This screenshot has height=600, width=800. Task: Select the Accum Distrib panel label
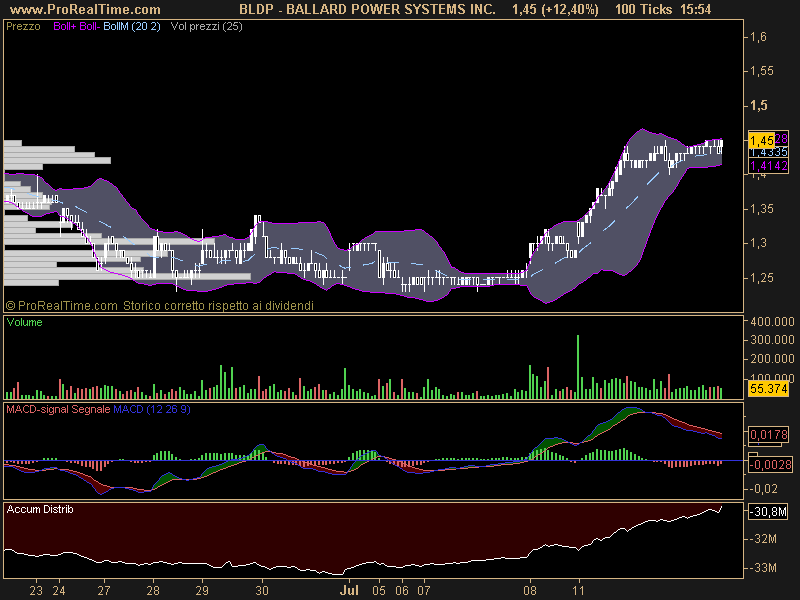click(x=40, y=510)
